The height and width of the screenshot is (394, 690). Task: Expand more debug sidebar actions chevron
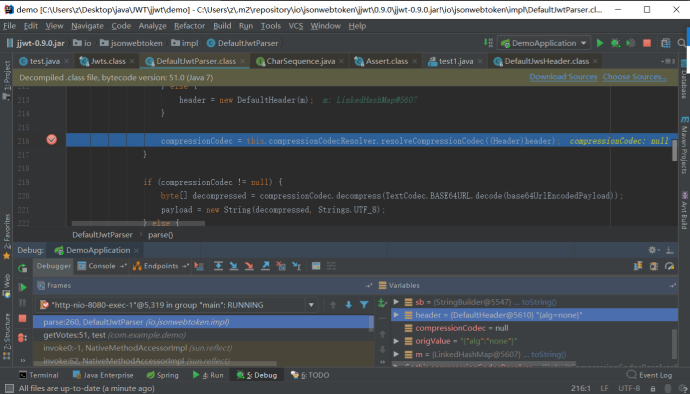pyautogui.click(x=22, y=361)
